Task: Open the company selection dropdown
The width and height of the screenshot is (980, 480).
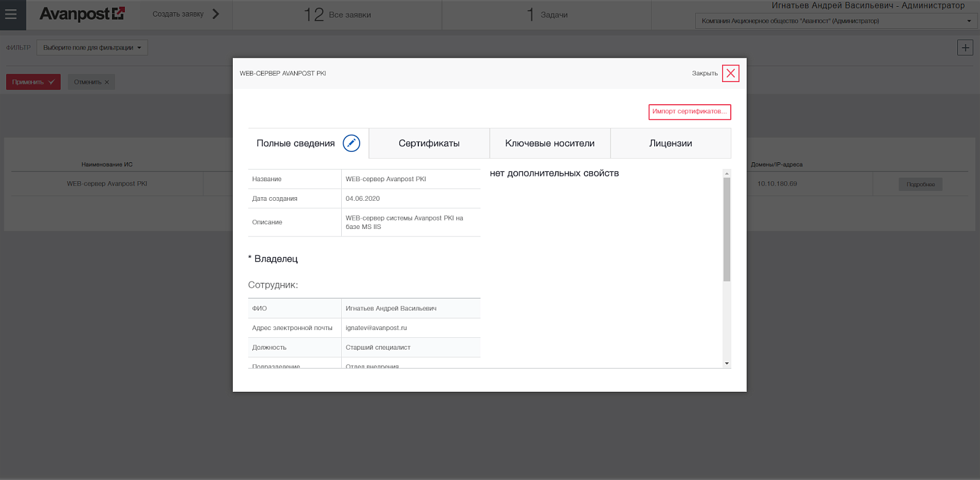Action: 835,21
